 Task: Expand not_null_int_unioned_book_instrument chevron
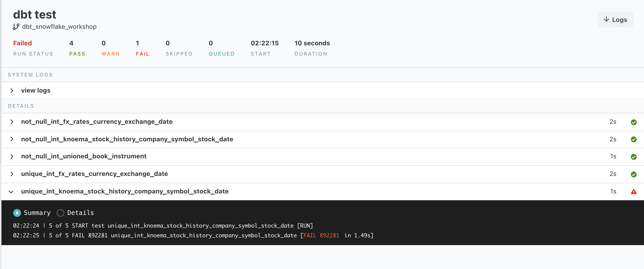(12, 157)
